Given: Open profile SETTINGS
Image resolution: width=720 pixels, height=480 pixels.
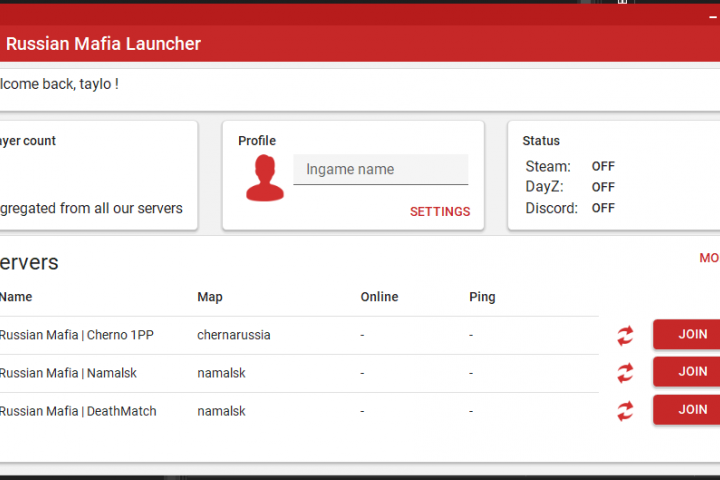Looking at the screenshot, I should tap(440, 212).
